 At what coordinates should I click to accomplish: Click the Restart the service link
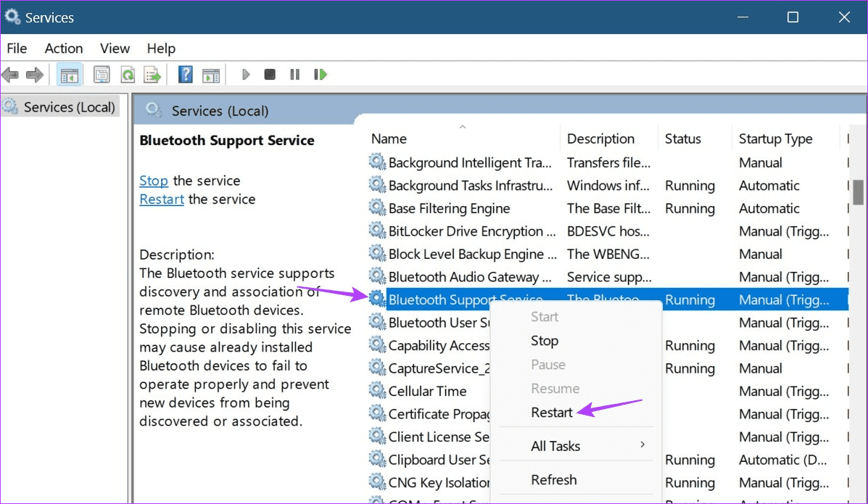(162, 199)
